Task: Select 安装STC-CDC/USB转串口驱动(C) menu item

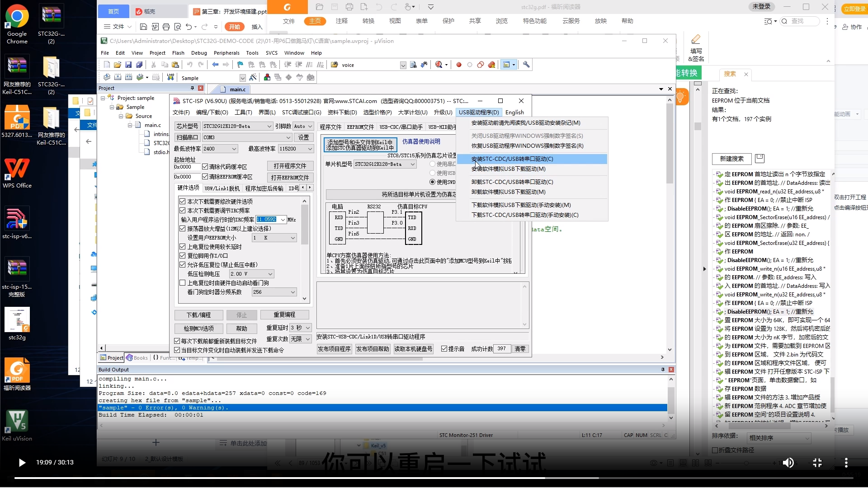Action: point(532,159)
